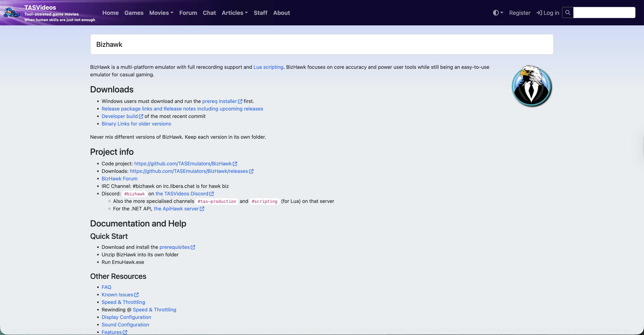This screenshot has width=644, height=335.
Task: Expand the Movies dropdown menu
Action: click(x=161, y=13)
